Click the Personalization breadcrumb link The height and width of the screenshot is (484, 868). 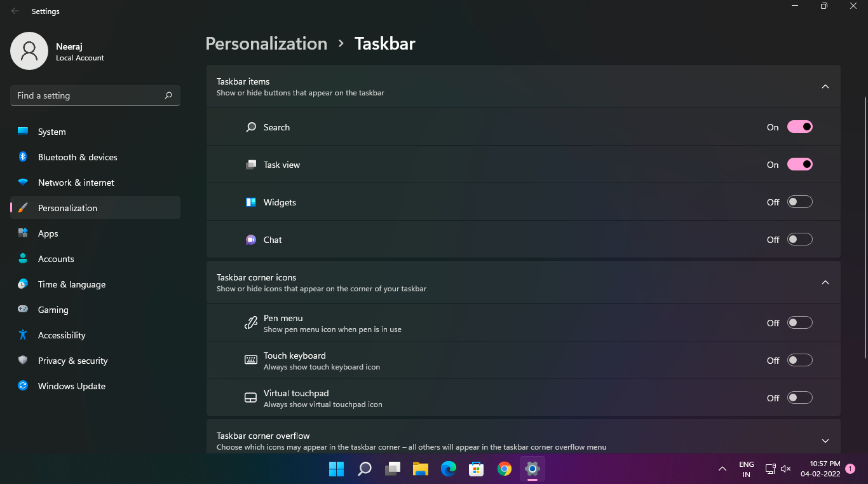pyautogui.click(x=266, y=43)
